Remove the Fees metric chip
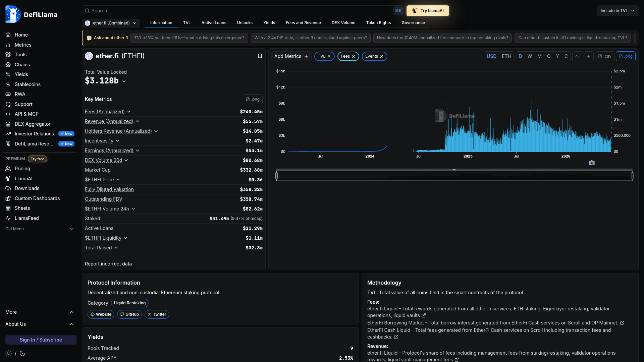This screenshot has width=644, height=362. [x=353, y=56]
